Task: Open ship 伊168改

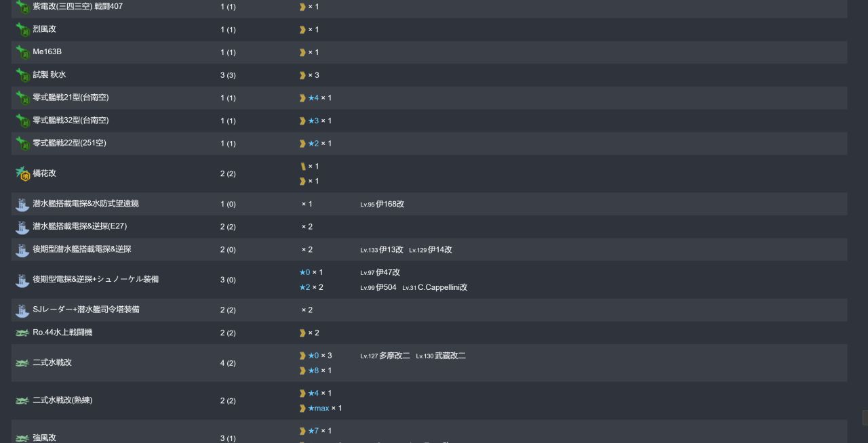Action: click(390, 204)
